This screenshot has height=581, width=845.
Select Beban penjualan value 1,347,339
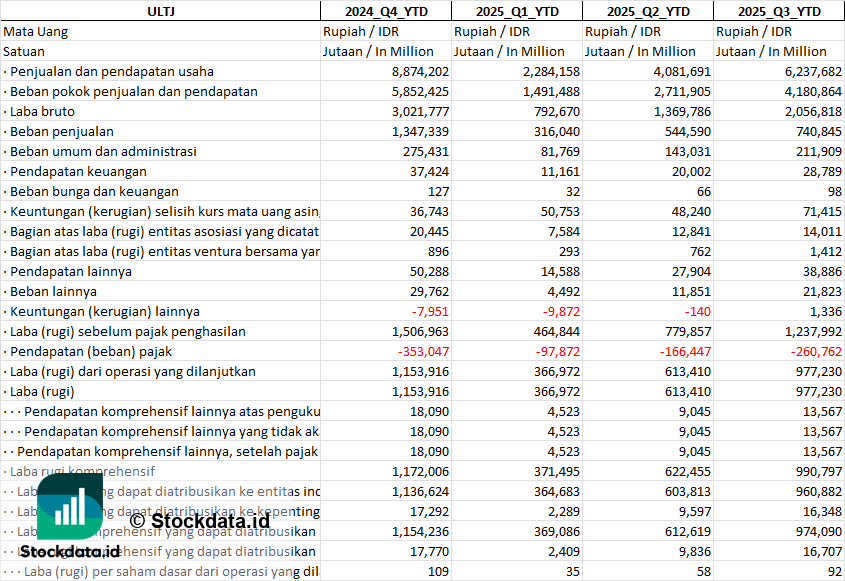(420, 132)
